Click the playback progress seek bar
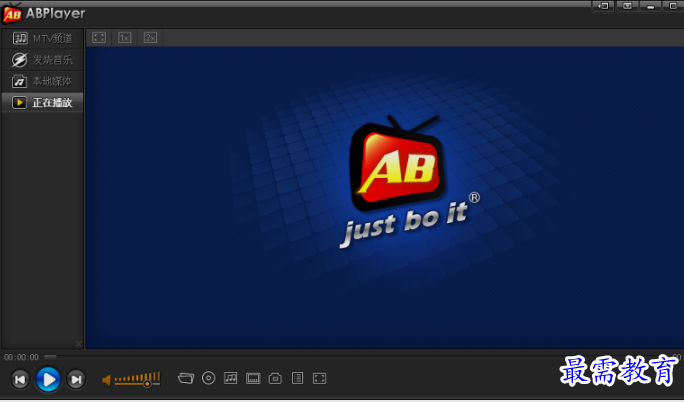The width and height of the screenshot is (684, 402). click(x=362, y=357)
